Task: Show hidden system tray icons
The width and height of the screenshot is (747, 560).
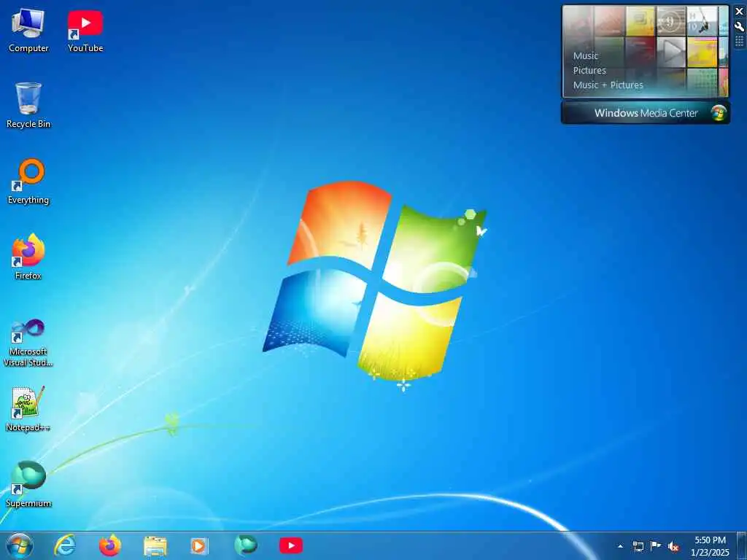Action: tap(620, 546)
